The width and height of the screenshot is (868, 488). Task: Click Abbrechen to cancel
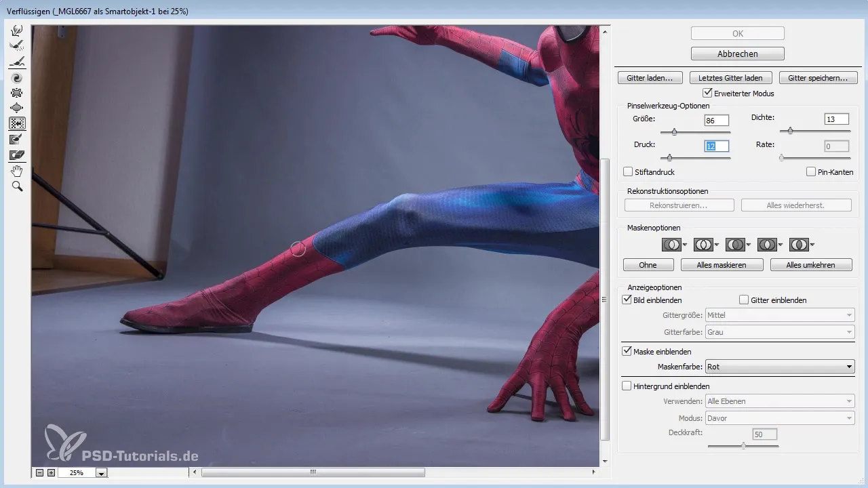738,54
